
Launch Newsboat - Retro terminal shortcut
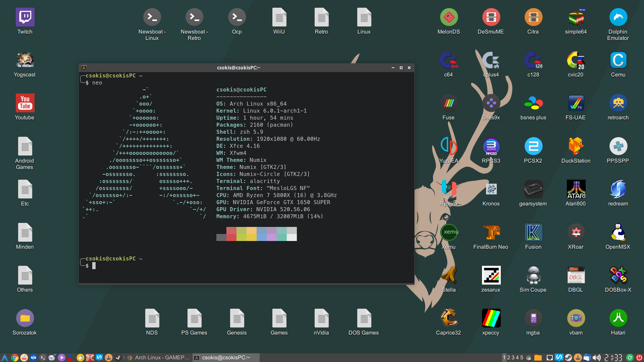(x=194, y=17)
